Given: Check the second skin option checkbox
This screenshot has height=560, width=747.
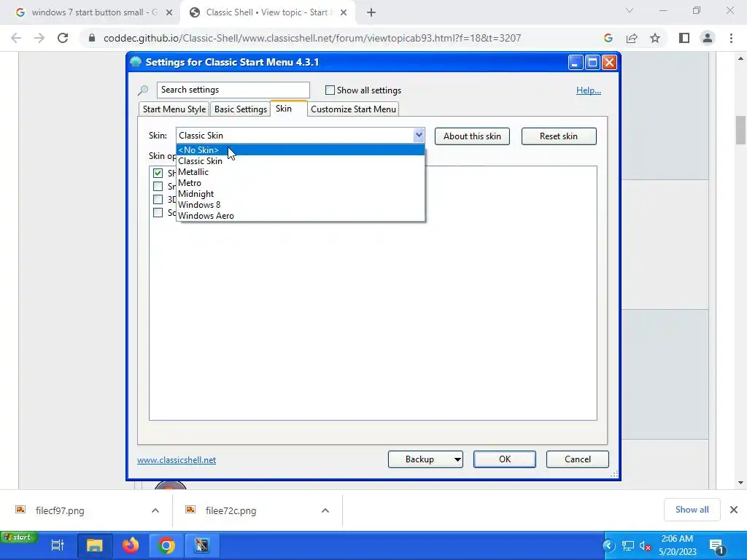Looking at the screenshot, I should pos(158,186).
